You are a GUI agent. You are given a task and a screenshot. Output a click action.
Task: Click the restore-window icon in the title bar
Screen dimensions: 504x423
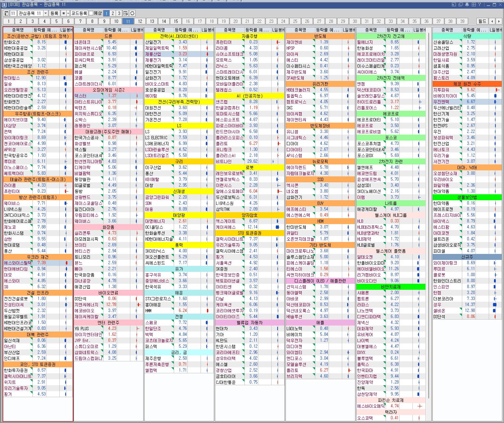pos(454,5)
